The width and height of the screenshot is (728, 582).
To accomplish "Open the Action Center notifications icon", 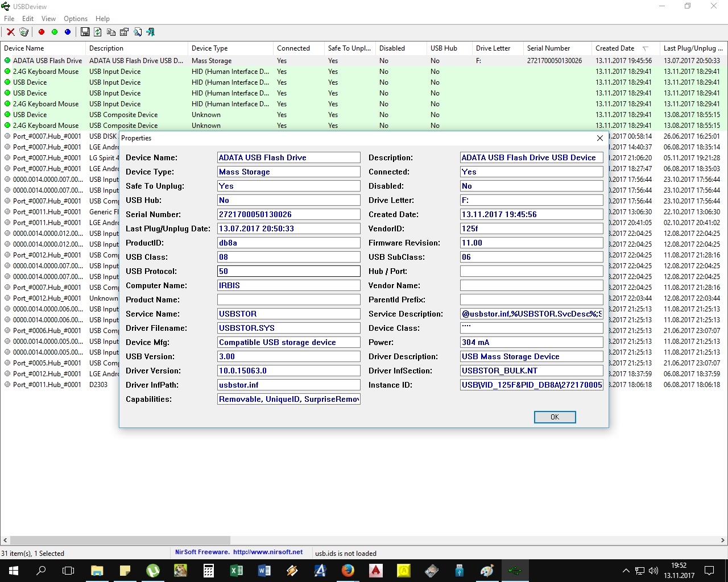I will pyautogui.click(x=709, y=571).
